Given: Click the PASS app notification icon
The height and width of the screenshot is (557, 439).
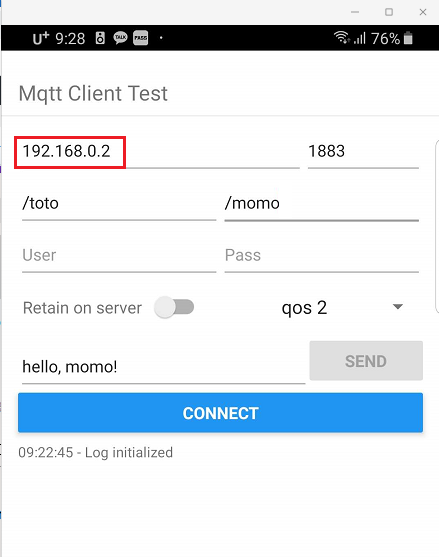Looking at the screenshot, I should click(x=141, y=38).
